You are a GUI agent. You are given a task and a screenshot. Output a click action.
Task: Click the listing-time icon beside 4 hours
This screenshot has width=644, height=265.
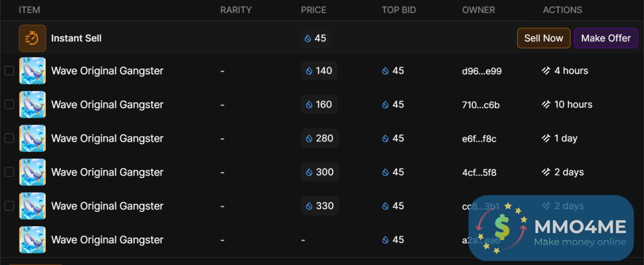(546, 71)
